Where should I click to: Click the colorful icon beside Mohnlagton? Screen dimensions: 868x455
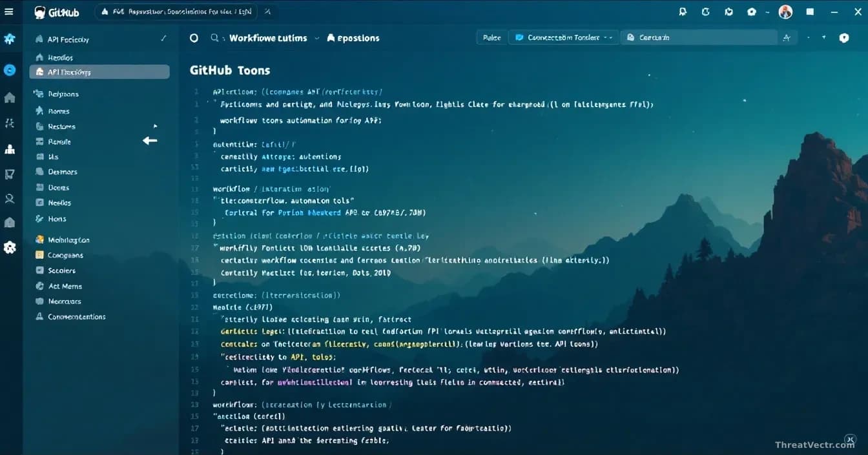click(40, 239)
